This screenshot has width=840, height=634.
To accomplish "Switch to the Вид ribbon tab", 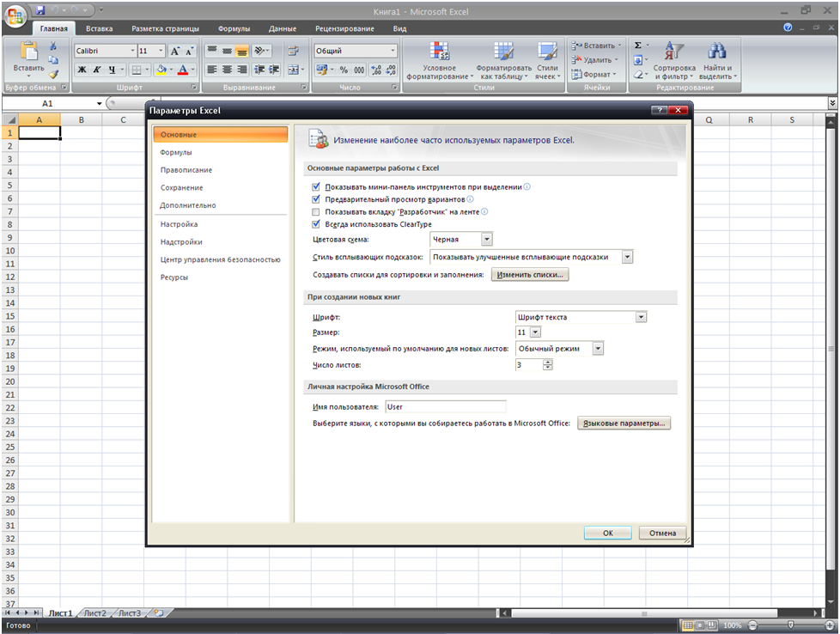I will tap(399, 28).
